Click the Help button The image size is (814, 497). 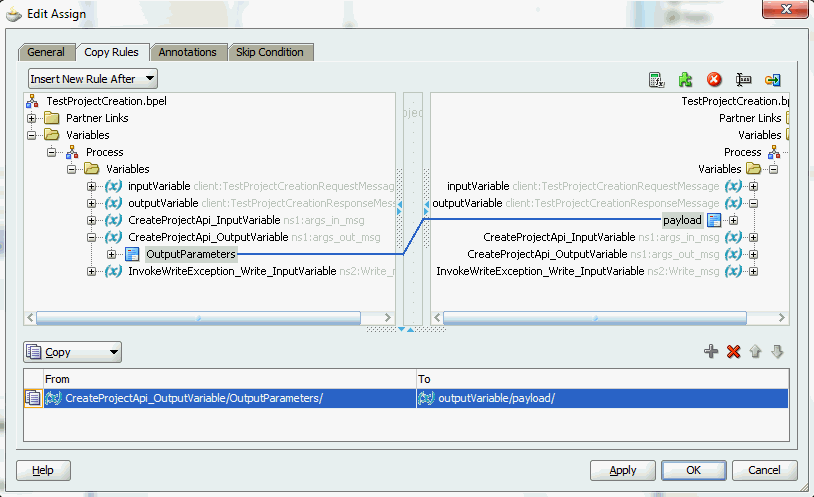(x=43, y=470)
